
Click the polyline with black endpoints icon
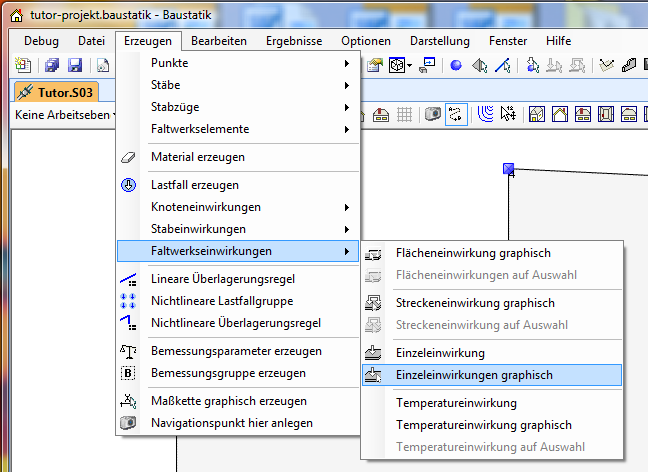tap(606, 65)
